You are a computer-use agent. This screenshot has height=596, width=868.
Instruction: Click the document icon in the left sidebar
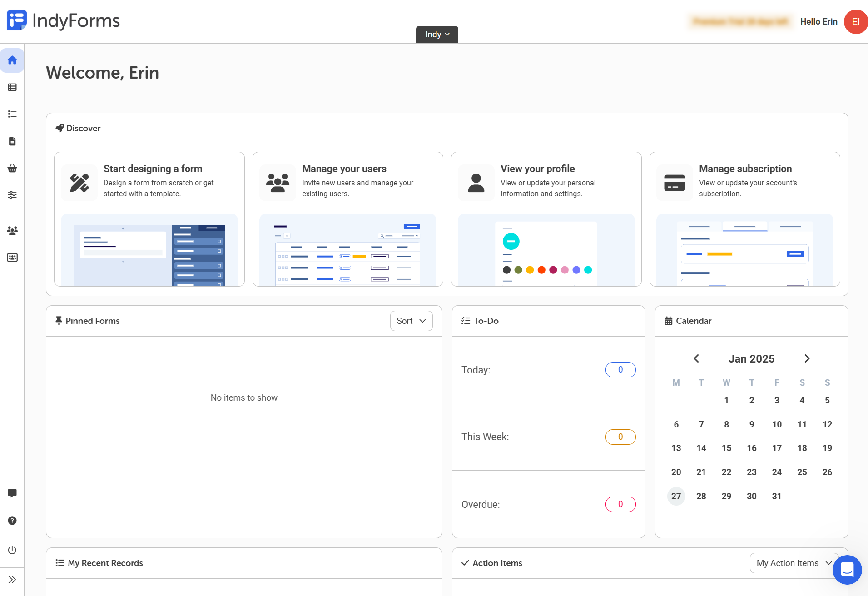pyautogui.click(x=12, y=141)
